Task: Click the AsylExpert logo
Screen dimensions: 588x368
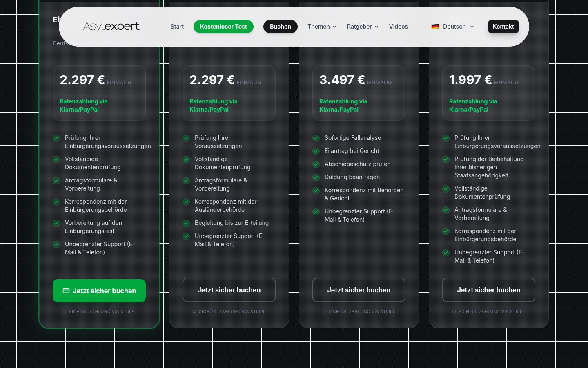Action: tap(111, 27)
